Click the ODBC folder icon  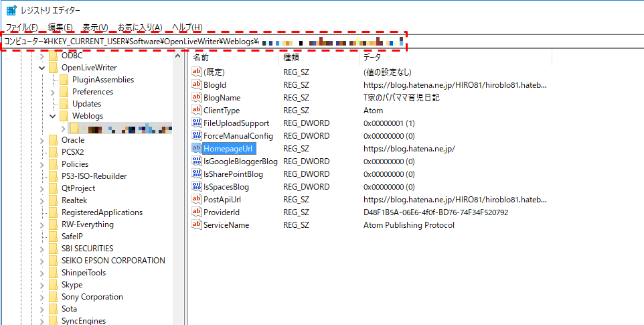coord(54,56)
